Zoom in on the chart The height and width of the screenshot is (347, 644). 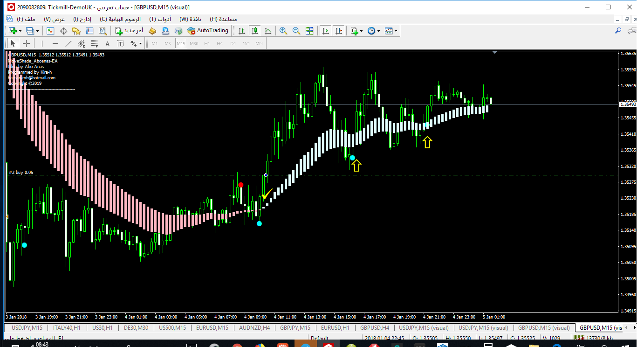point(283,31)
